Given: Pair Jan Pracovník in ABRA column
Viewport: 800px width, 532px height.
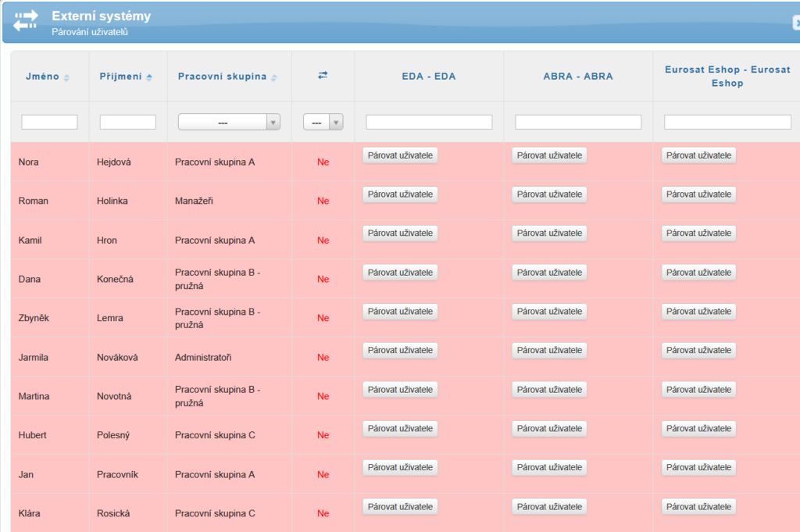Looking at the screenshot, I should (549, 467).
